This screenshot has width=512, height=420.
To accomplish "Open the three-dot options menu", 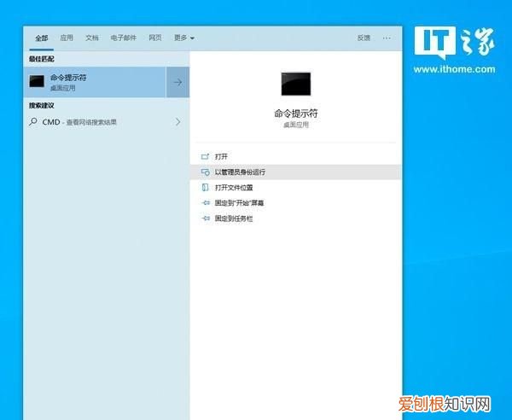I will point(387,38).
